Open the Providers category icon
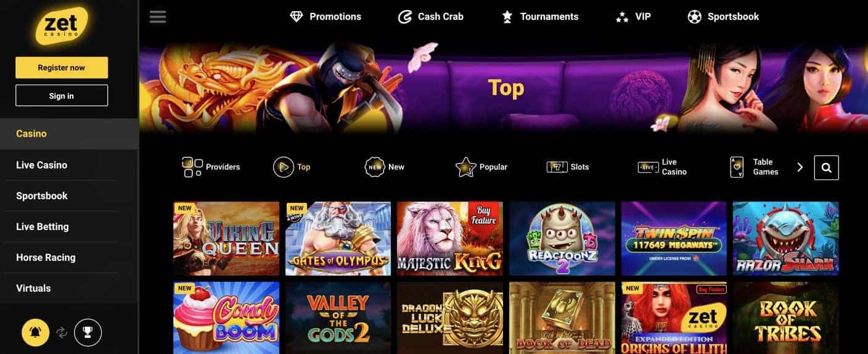 (192, 167)
